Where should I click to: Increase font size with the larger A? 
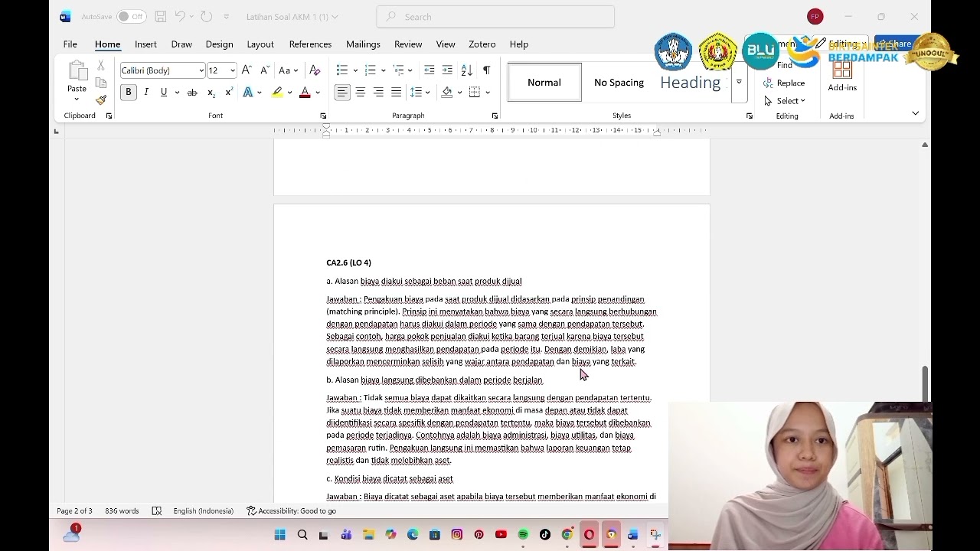click(247, 70)
